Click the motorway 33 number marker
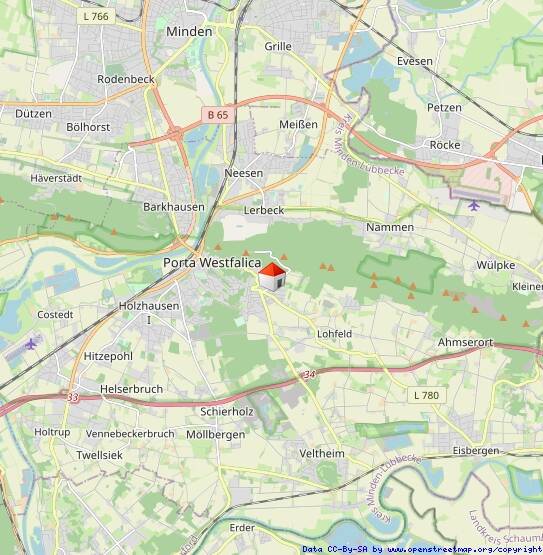The height and width of the screenshot is (555, 543). (73, 397)
